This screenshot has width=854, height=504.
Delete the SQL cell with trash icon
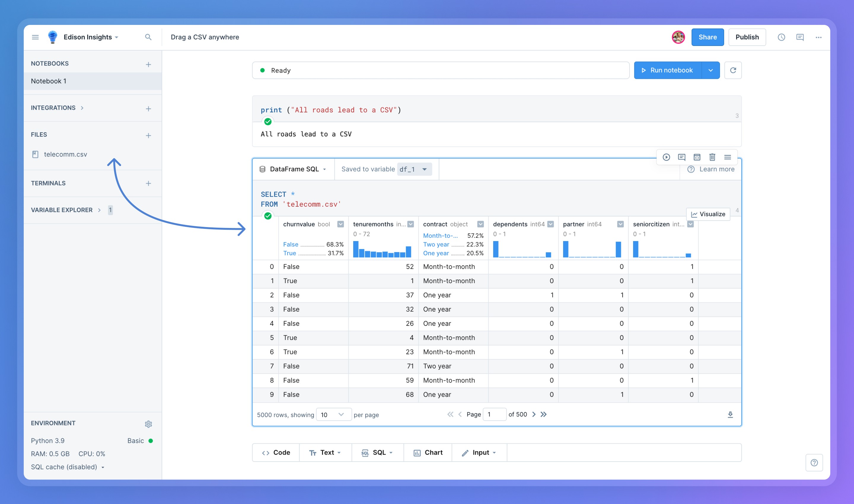[712, 157]
